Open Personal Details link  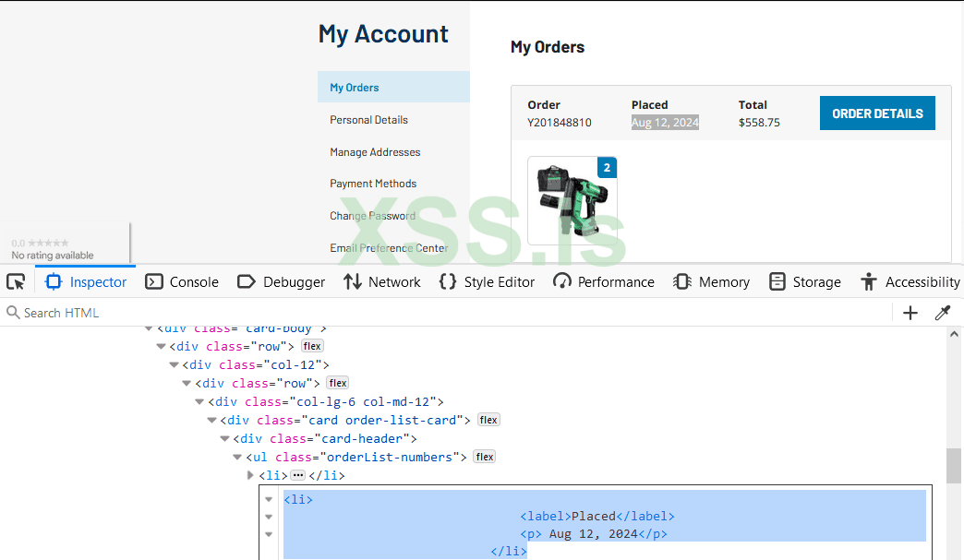[x=368, y=120]
